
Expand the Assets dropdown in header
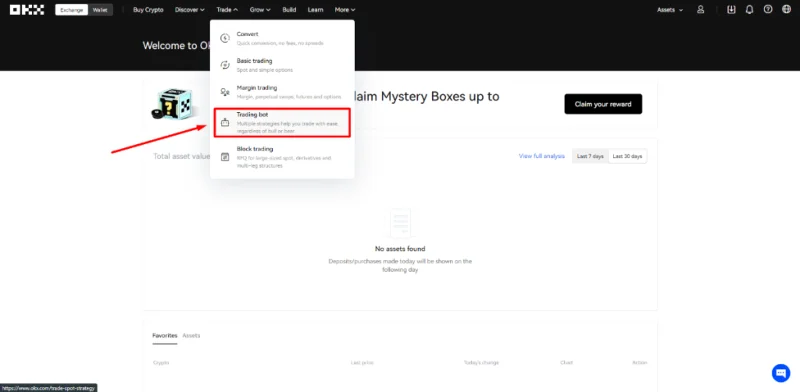[x=670, y=10]
